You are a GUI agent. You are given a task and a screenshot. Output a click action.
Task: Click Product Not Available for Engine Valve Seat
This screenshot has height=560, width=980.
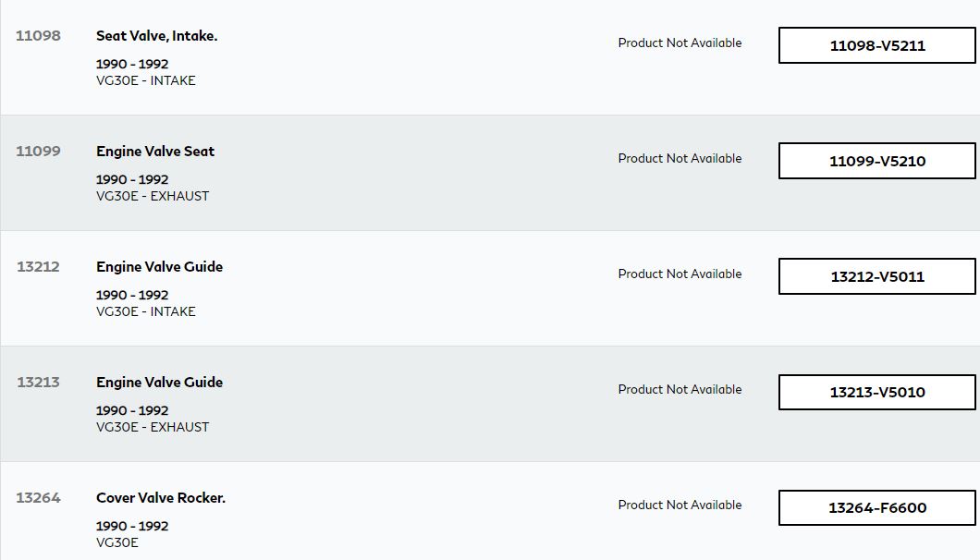point(680,158)
